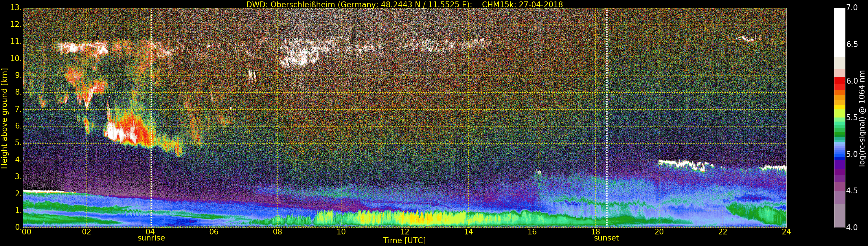The width and height of the screenshot is (868, 246).
Task: Click the "04" tick on the time axis
Action: [150, 232]
